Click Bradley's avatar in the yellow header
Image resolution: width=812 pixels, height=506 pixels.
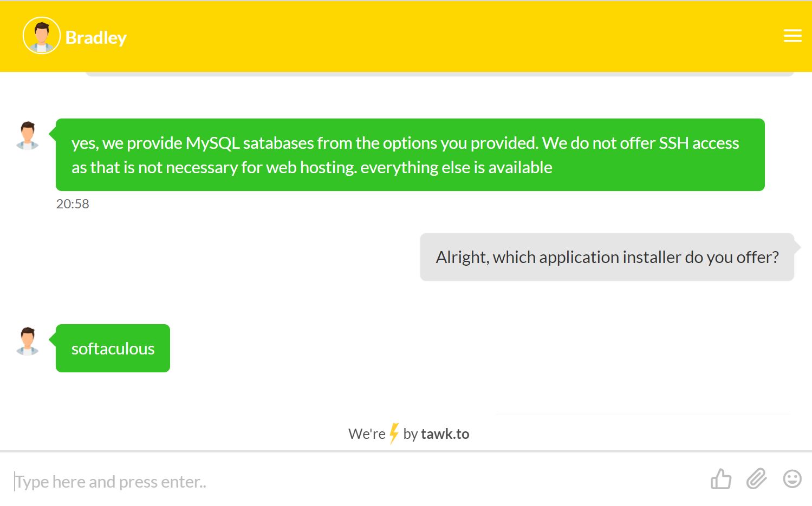(41, 36)
